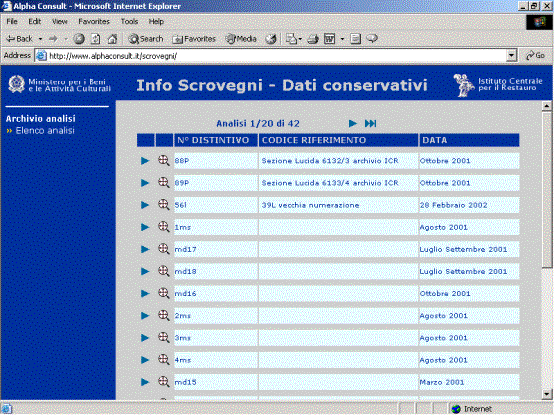Jump to last page of analisi
This screenshot has width=554, height=415.
[370, 123]
